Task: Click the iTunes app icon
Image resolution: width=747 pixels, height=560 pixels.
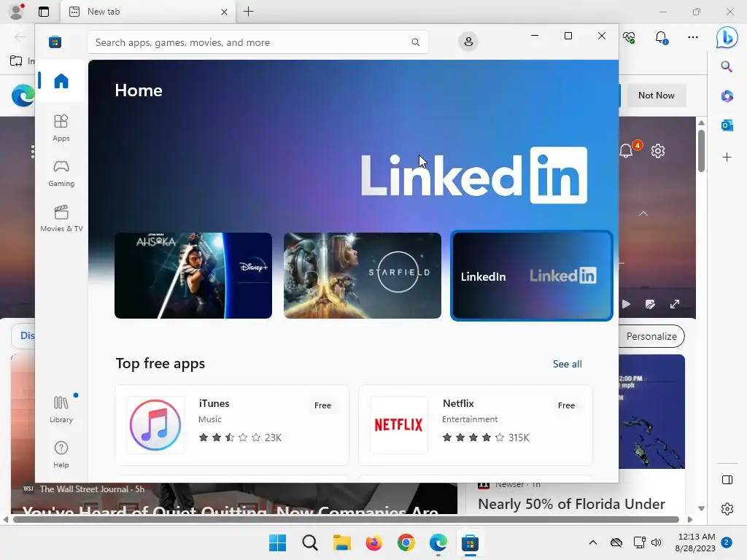Action: 155,425
